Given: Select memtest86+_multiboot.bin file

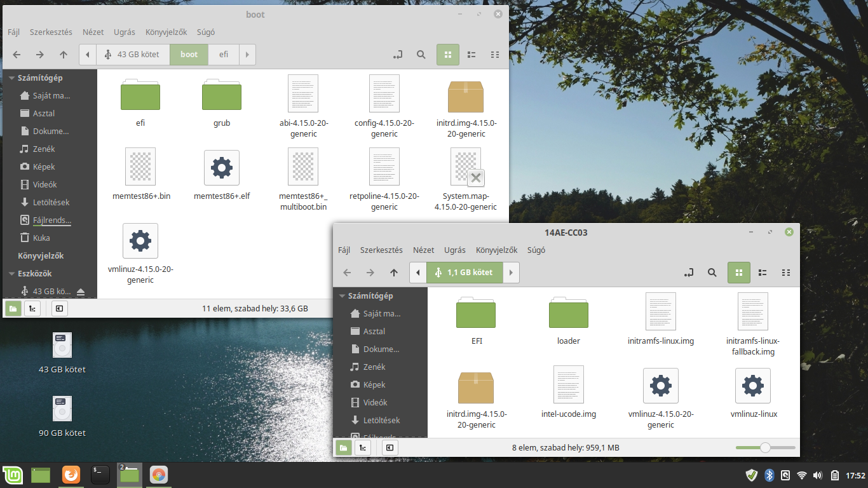Looking at the screenshot, I should (303, 180).
